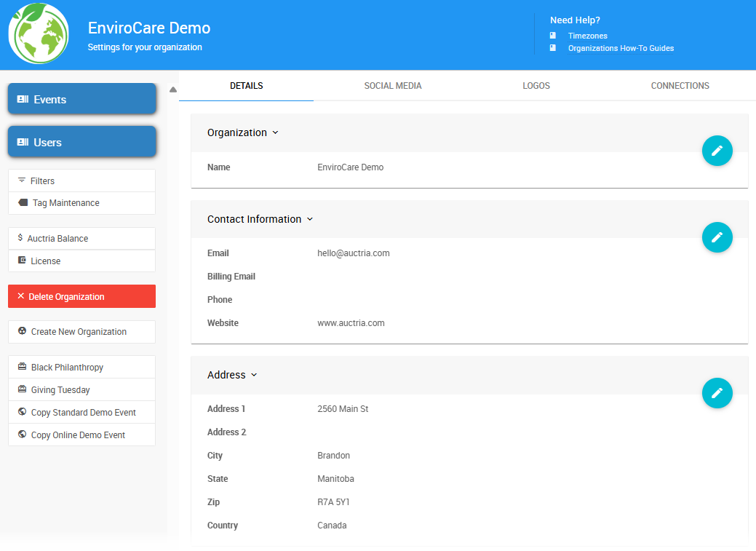756x551 pixels.
Task: Select the Tag Maintenance tag icon
Action: pos(23,202)
